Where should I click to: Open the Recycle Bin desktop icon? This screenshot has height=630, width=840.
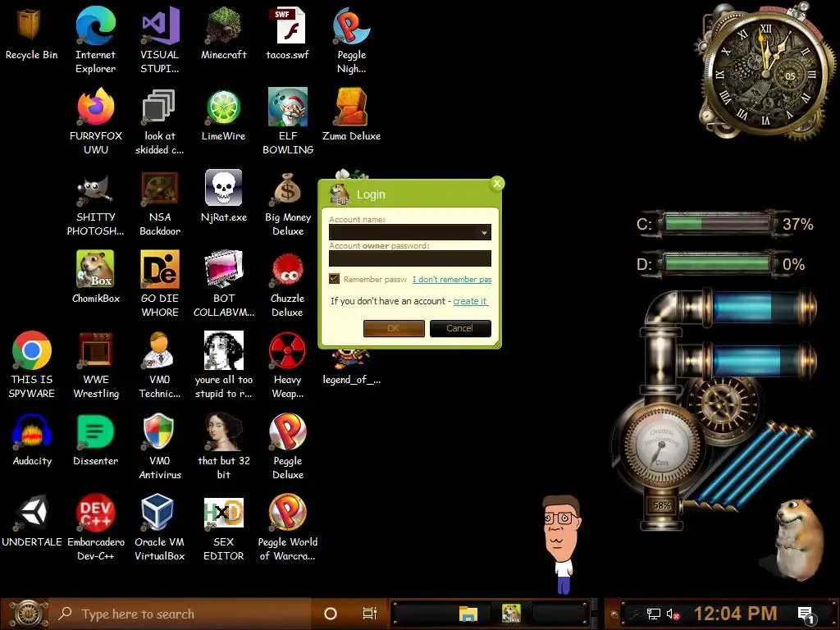[30, 24]
